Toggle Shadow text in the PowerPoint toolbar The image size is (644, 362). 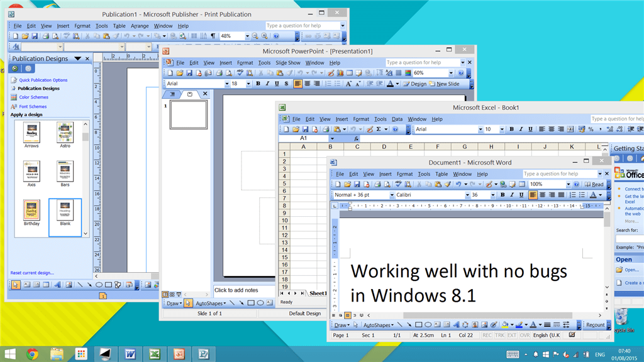click(286, 84)
